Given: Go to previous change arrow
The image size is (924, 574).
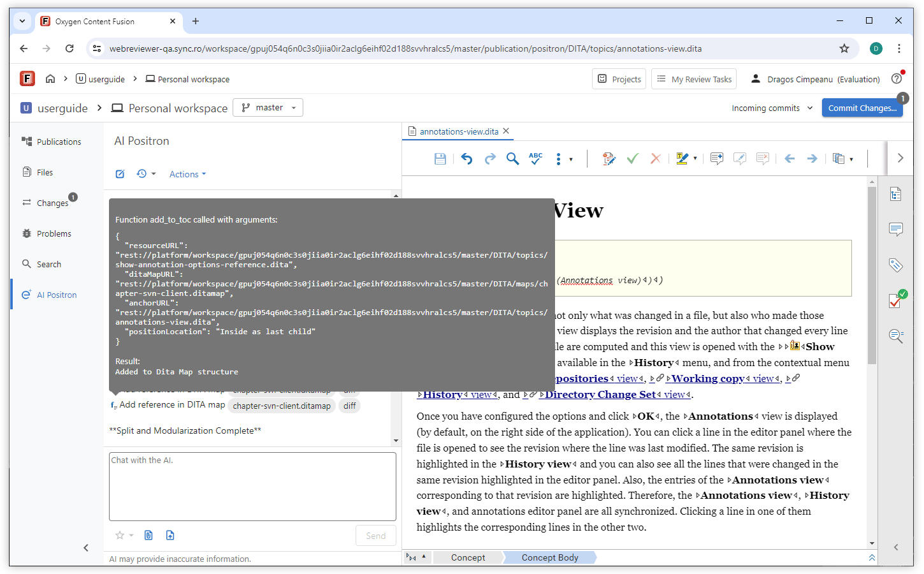Looking at the screenshot, I should click(x=790, y=159).
